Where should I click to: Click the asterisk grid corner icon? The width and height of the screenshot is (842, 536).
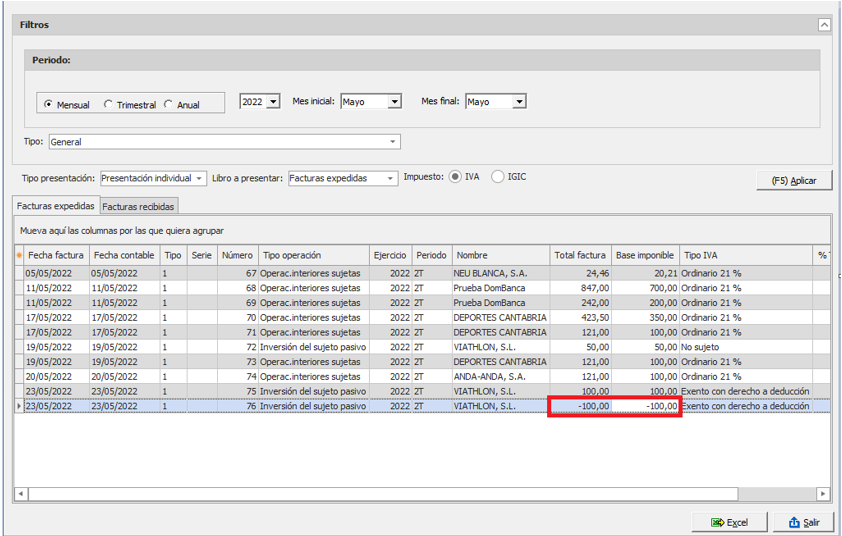point(19,255)
